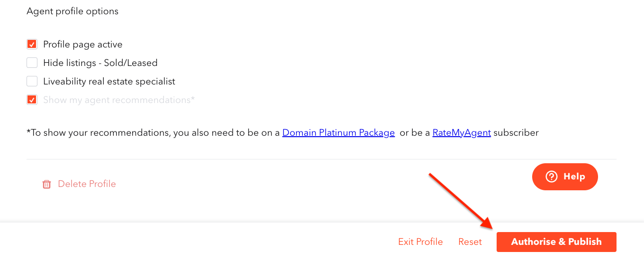This screenshot has height=261, width=644.
Task: Open the Help chat button label
Action: click(x=574, y=177)
